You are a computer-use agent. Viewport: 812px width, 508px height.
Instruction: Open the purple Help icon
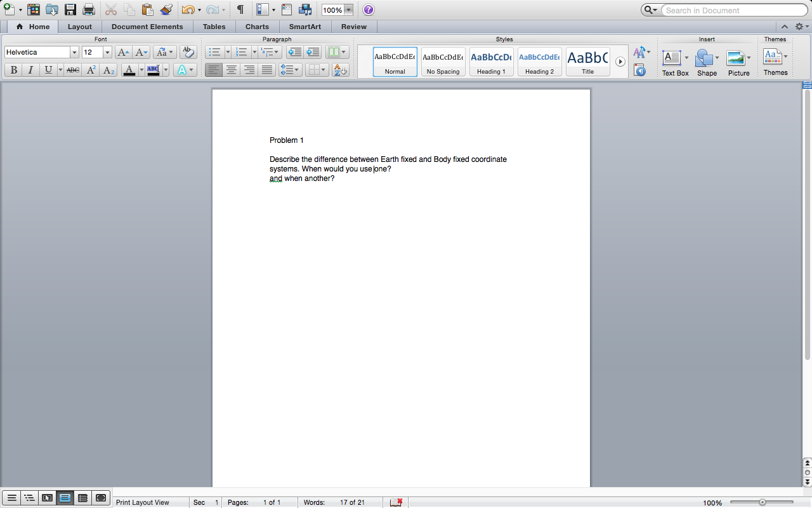point(368,10)
